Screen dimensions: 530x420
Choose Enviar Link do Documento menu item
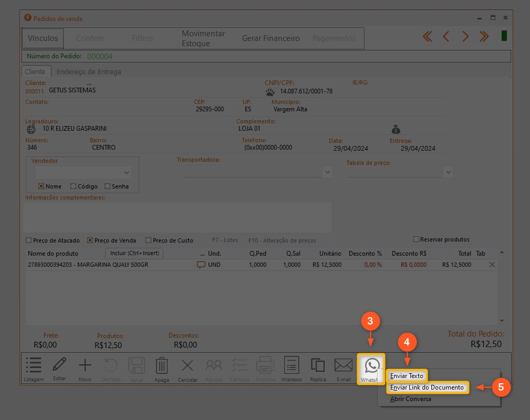(x=427, y=387)
